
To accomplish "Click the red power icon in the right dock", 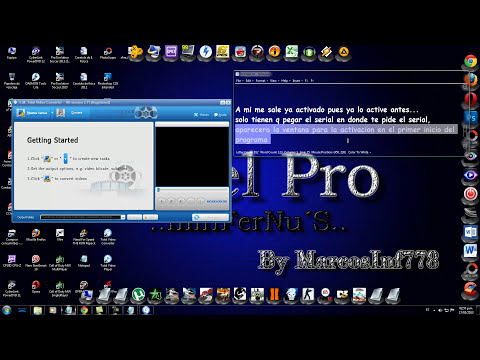I will point(470,194).
